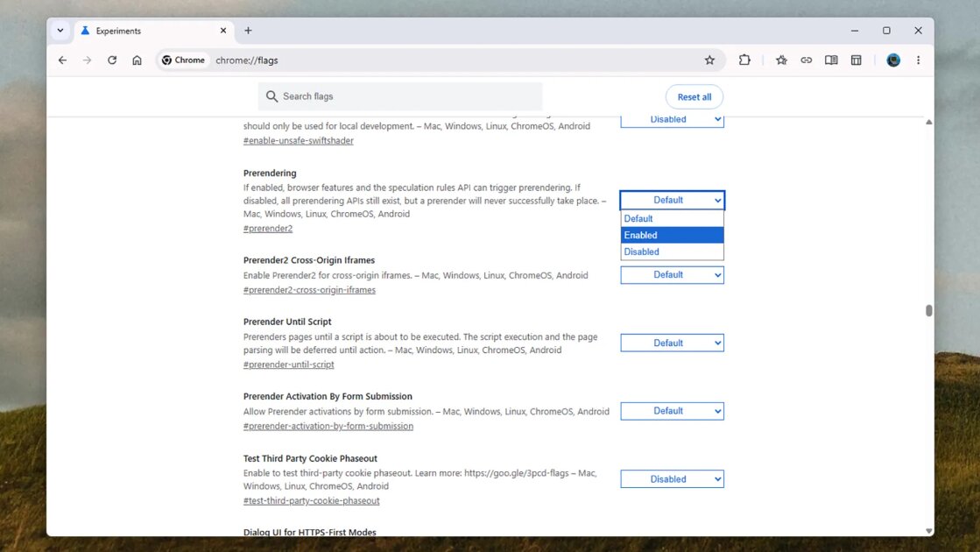980x552 pixels.
Task: Pick Default option in the open list
Action: tap(672, 218)
